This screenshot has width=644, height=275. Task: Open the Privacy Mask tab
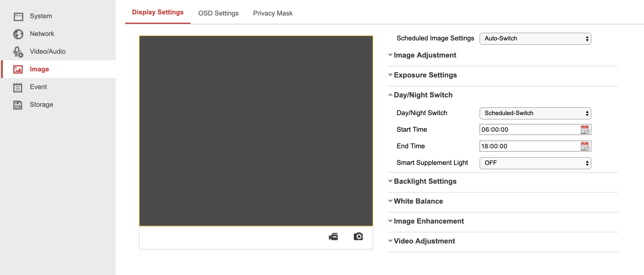(273, 13)
